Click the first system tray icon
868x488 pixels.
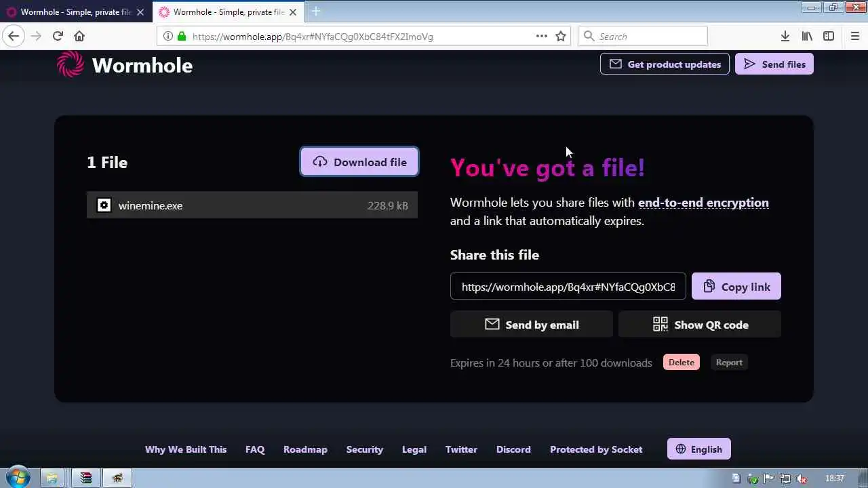736,479
